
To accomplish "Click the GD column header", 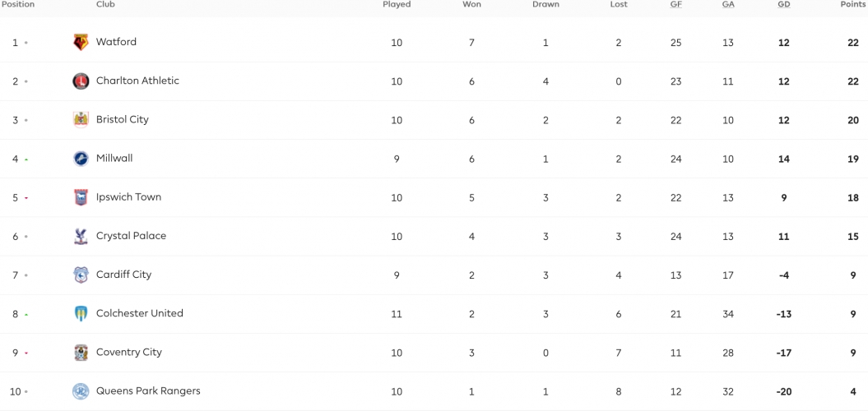I will coord(784,4).
